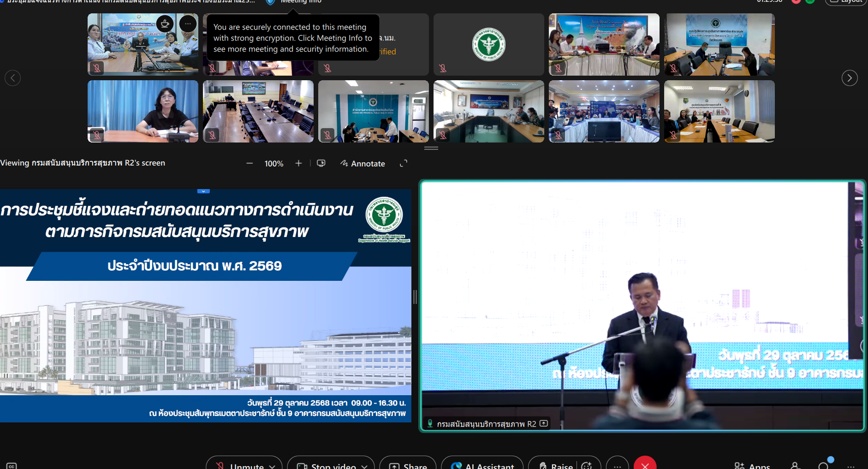This screenshot has width=868, height=469.
Task: Open the AI Assistant
Action: (482, 465)
